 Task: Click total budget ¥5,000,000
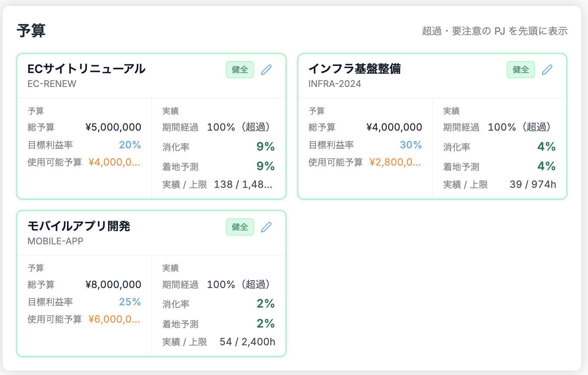click(x=113, y=127)
